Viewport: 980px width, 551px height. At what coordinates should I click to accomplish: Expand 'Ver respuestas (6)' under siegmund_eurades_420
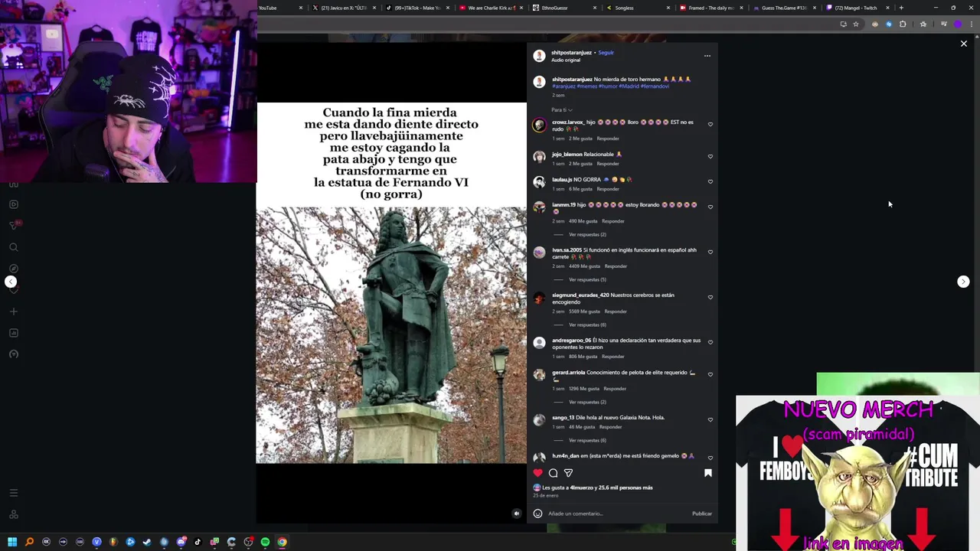[x=587, y=325]
